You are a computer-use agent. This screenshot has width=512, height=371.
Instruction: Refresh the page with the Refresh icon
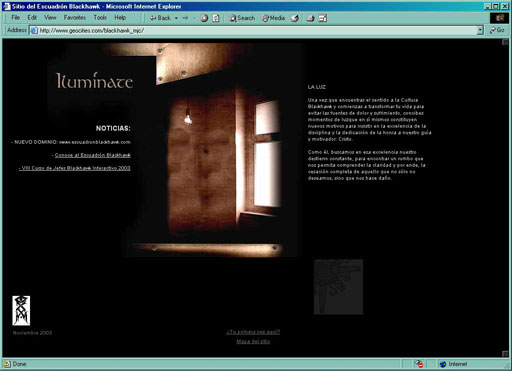tap(216, 18)
